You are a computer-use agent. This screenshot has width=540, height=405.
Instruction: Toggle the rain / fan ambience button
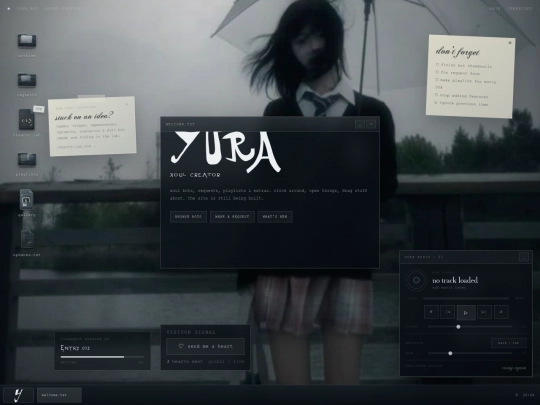(509, 343)
